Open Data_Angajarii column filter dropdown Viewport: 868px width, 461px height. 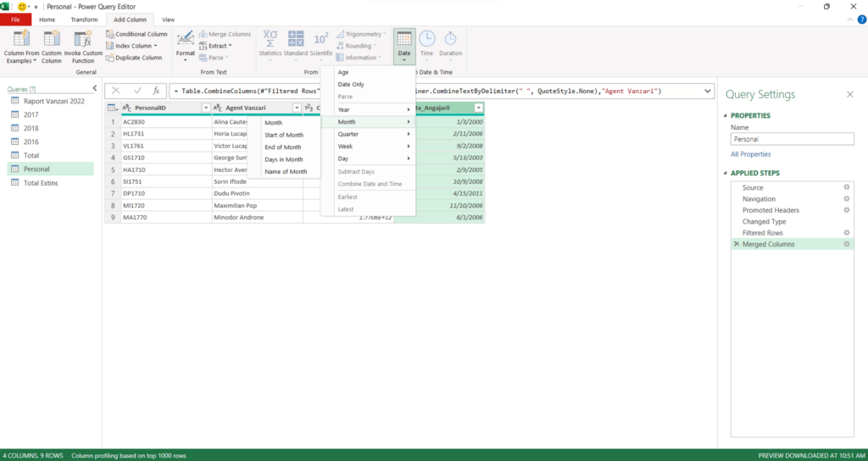478,108
